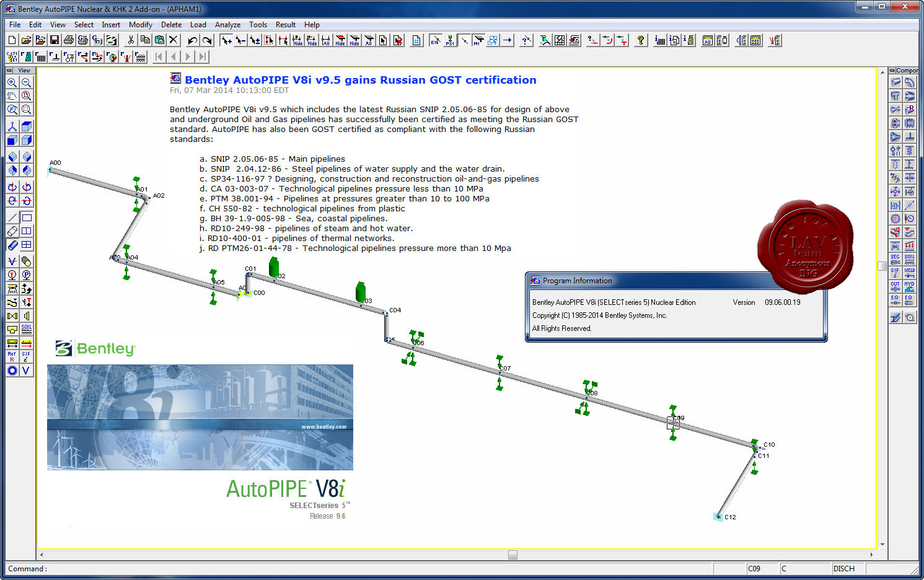This screenshot has height=580, width=924.
Task: Click the SIF icon in View panel
Action: pos(26,356)
